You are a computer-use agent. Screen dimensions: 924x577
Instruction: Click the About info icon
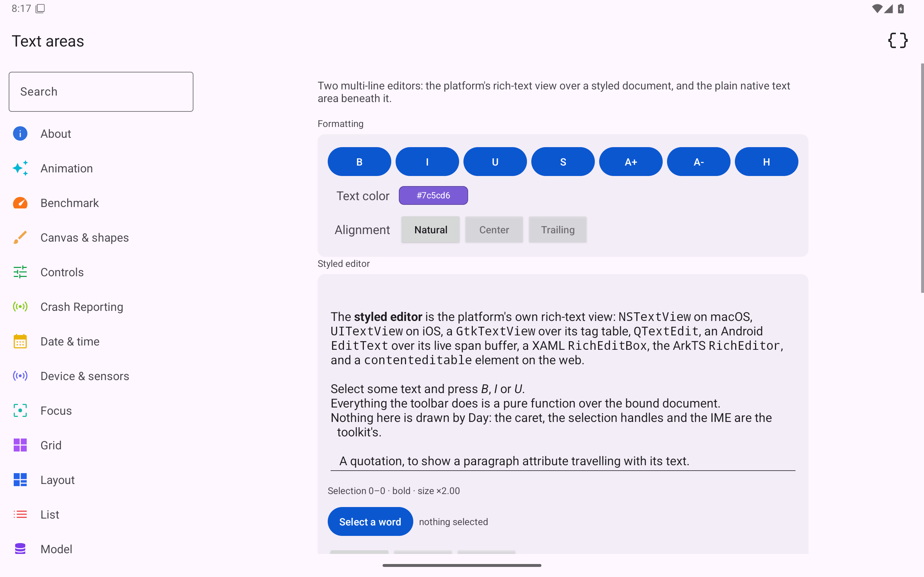coord(20,133)
